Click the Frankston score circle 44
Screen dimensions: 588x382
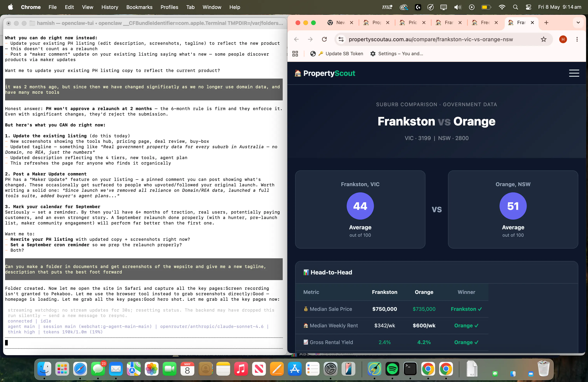(x=360, y=206)
